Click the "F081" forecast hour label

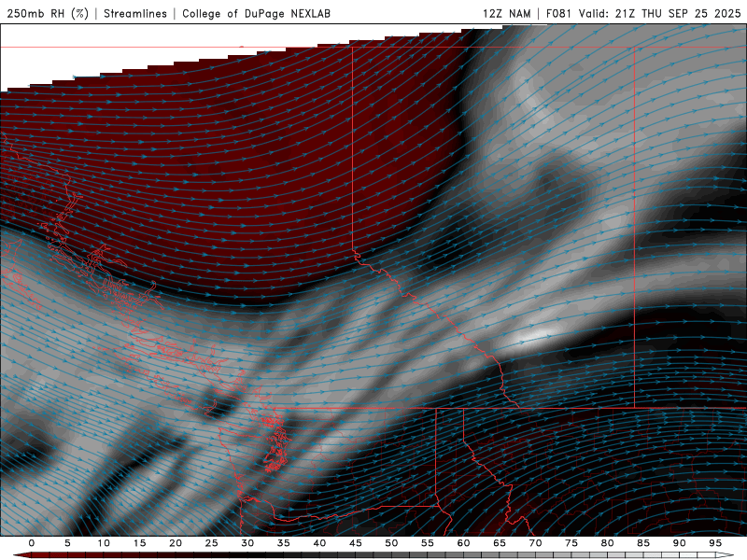pyautogui.click(x=559, y=13)
